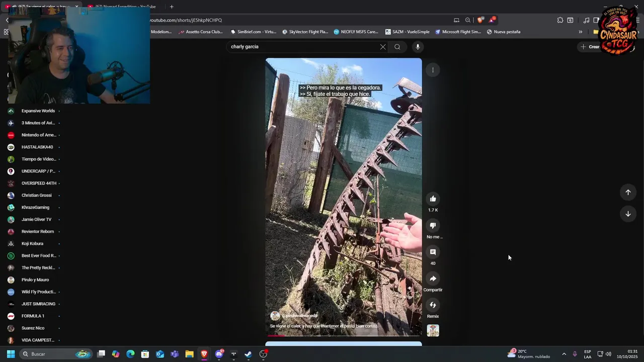Show hidden system tray icons
The width and height of the screenshot is (644, 362).
563,354
